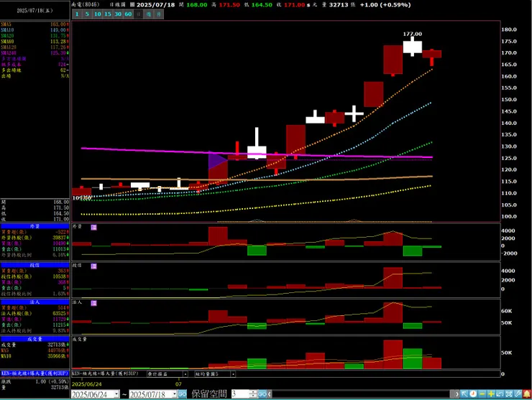Click the large green volume bar
The height and width of the screenshot is (400, 532).
pyautogui.click(x=413, y=358)
